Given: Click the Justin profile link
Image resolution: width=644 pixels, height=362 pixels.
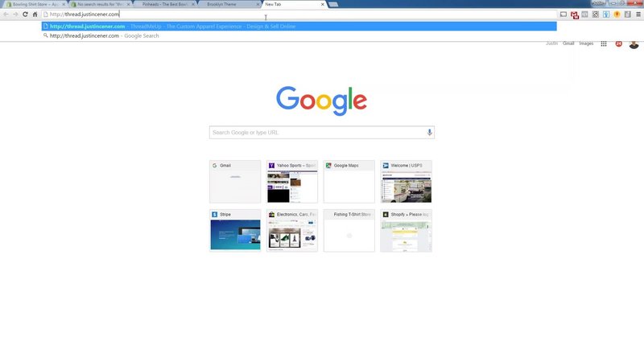Looking at the screenshot, I should (x=551, y=43).
